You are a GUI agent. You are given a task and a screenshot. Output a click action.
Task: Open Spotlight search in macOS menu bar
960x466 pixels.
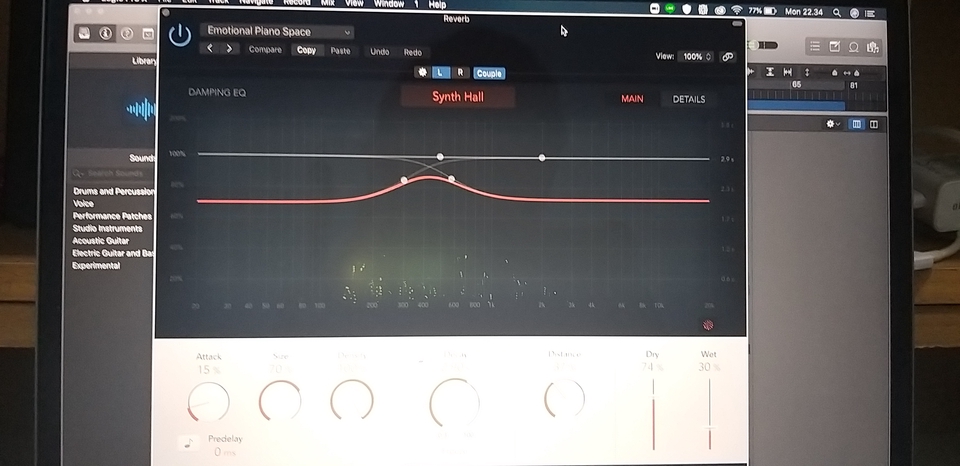coord(837,12)
